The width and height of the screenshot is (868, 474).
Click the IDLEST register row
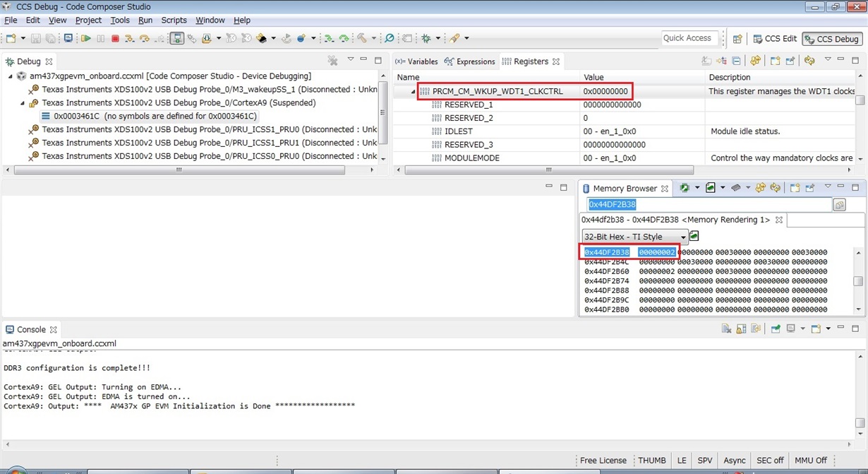[x=623, y=131]
